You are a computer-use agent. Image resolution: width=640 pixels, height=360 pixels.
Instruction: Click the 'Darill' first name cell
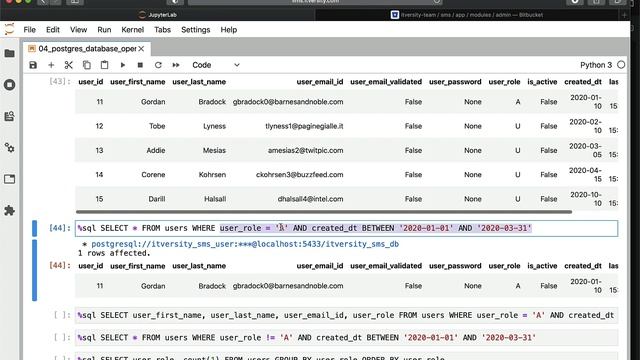point(157,199)
